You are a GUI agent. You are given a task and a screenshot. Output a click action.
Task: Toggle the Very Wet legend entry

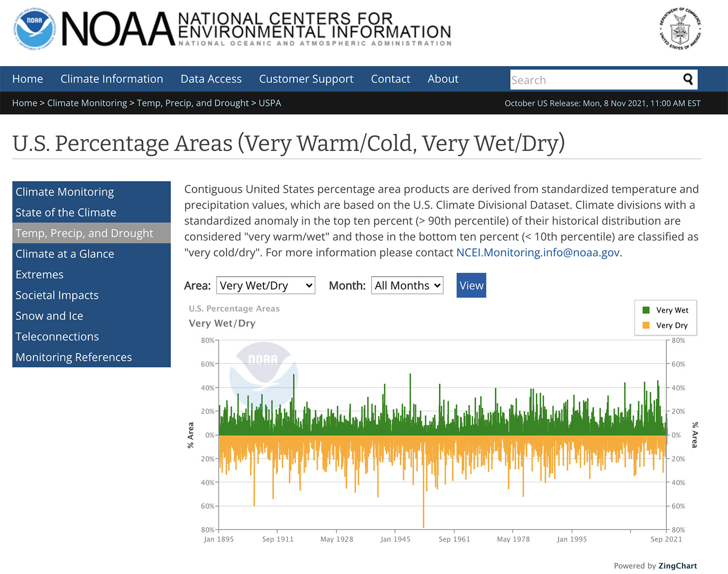pos(672,310)
